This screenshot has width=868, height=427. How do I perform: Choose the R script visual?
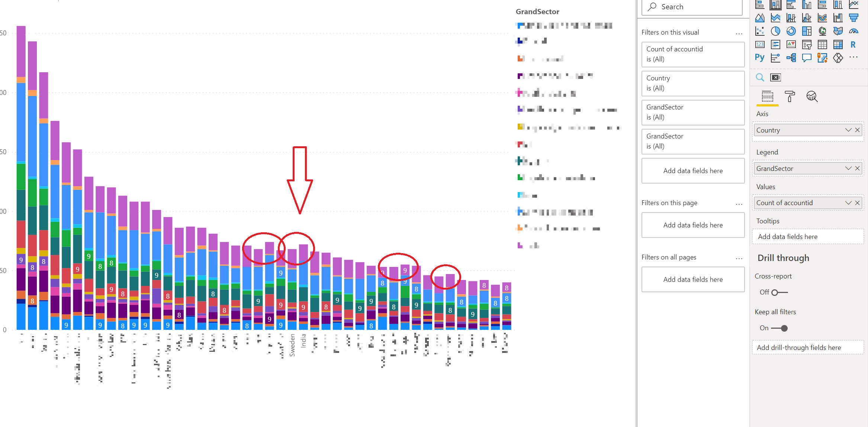point(853,45)
